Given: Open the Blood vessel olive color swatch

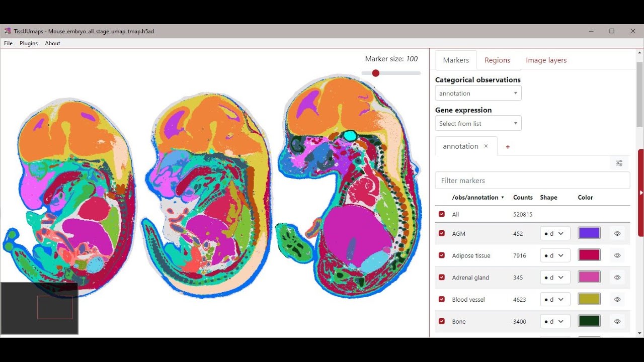Looking at the screenshot, I should (589, 300).
